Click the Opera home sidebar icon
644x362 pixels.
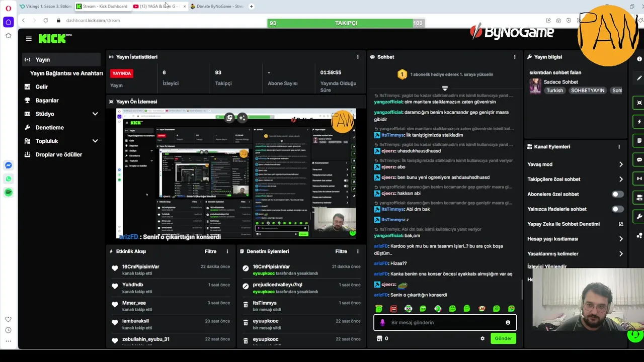tap(9, 22)
